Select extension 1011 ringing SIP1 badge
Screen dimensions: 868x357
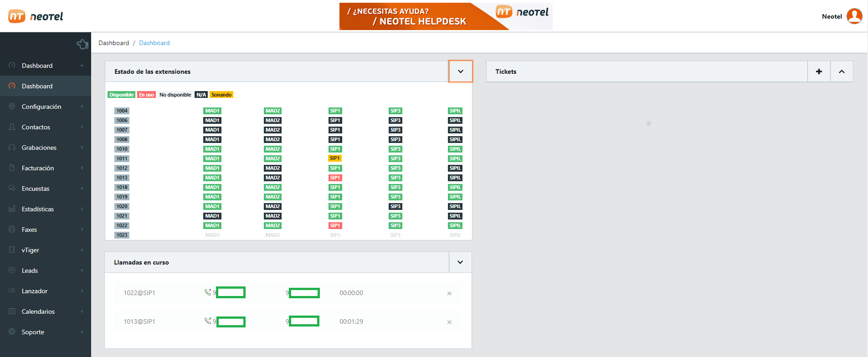335,158
